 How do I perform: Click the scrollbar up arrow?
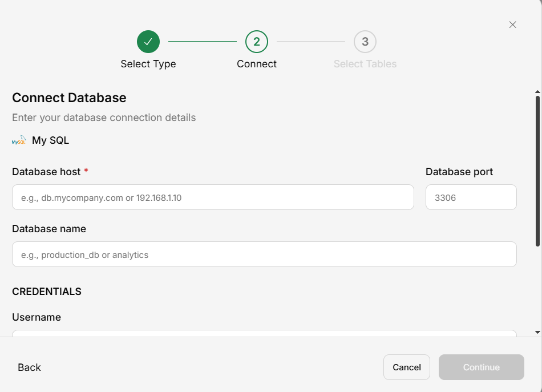[537, 91]
